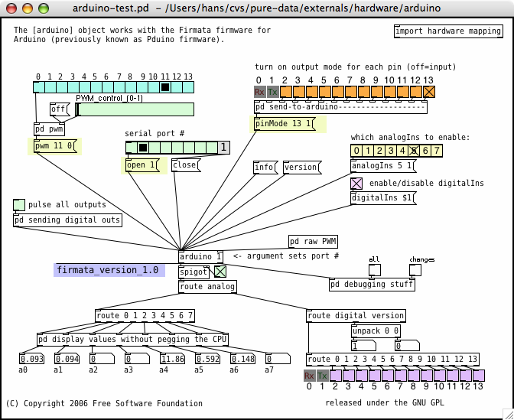Image resolution: width=514 pixels, height=420 pixels.
Task: Toggle the spigot switch next to arduino
Action: coord(220,272)
